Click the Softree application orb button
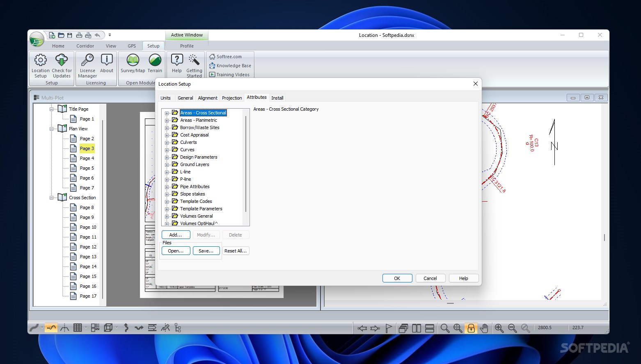This screenshot has width=641, height=364. click(x=37, y=40)
